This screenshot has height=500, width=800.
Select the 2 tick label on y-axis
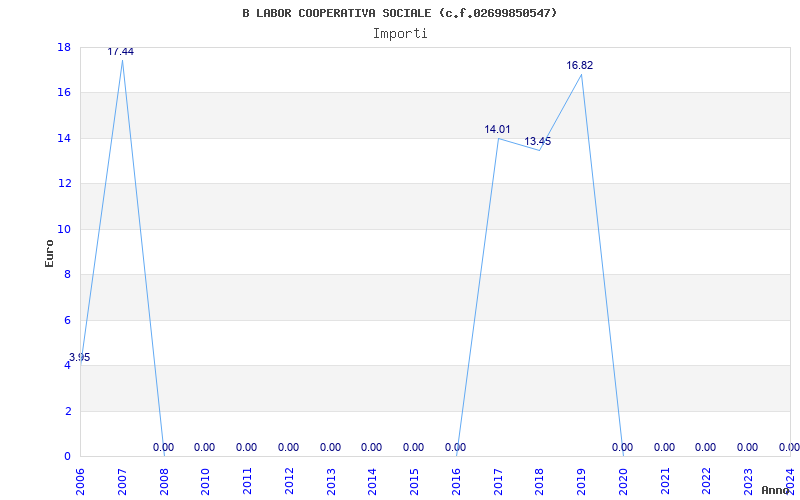(67, 411)
